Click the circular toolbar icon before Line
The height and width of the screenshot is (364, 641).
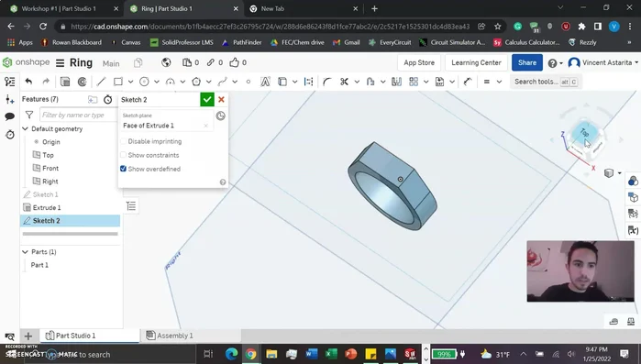[83, 82]
